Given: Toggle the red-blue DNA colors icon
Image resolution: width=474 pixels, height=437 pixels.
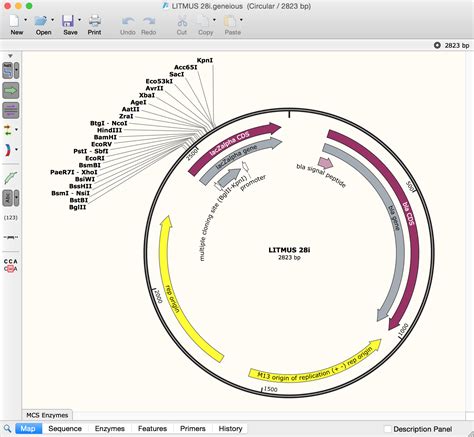Looking at the screenshot, I should coord(7,150).
